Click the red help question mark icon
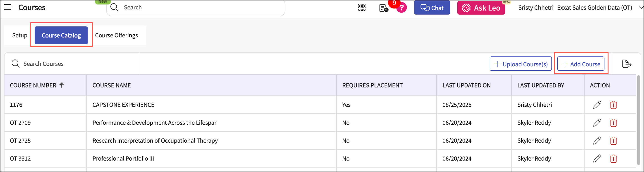This screenshot has width=644, height=172. pos(402,8)
